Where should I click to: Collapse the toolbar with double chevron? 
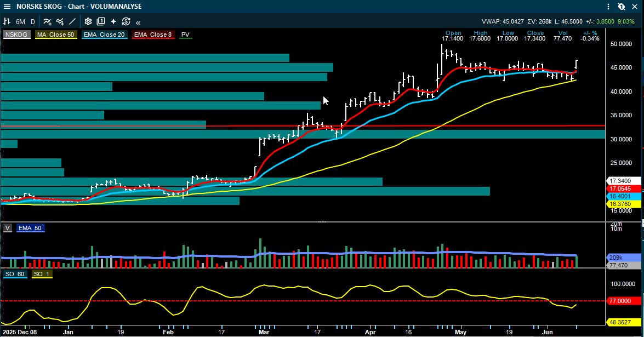pos(139,22)
